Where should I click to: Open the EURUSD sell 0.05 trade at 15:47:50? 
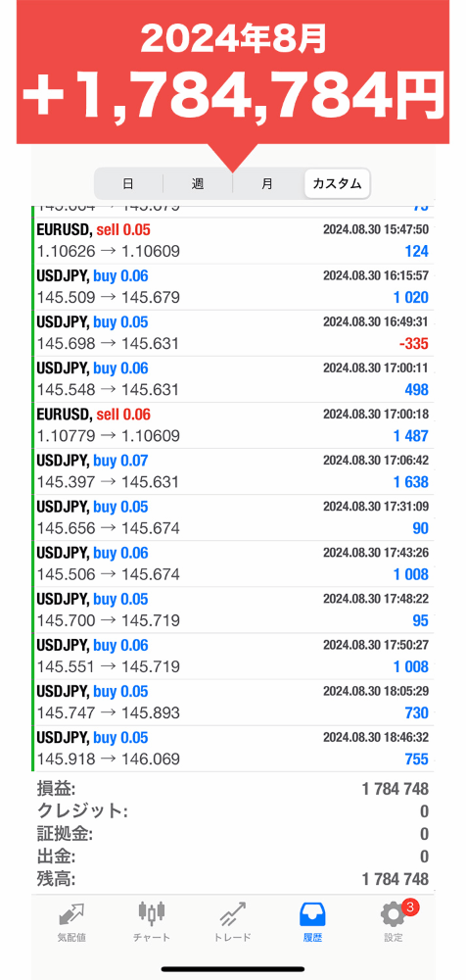pyautogui.click(x=232, y=241)
